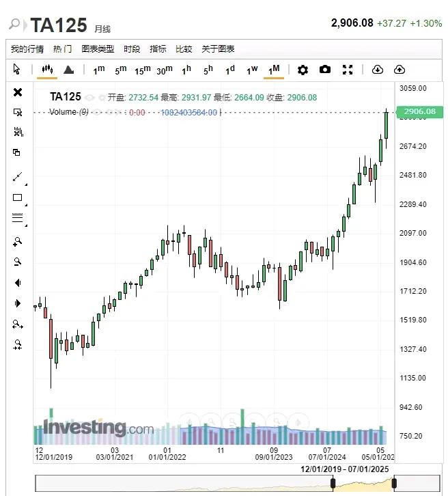Shift the chart right with right arrow
Image resolution: width=448 pixels, height=496 pixels.
click(18, 303)
